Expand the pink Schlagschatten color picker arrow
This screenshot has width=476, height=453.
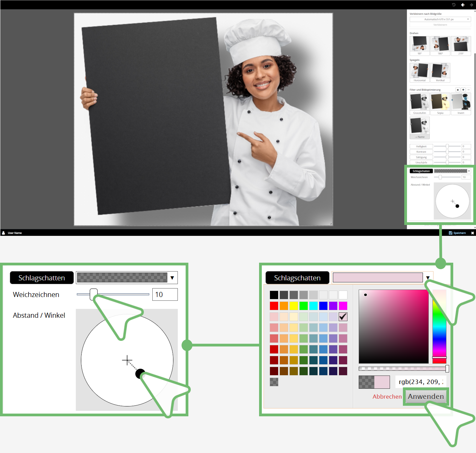point(428,278)
